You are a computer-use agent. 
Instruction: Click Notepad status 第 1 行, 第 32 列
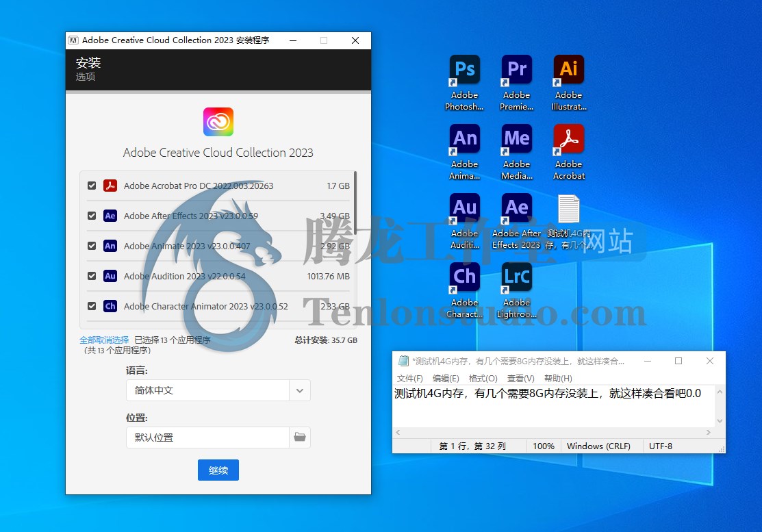[473, 446]
